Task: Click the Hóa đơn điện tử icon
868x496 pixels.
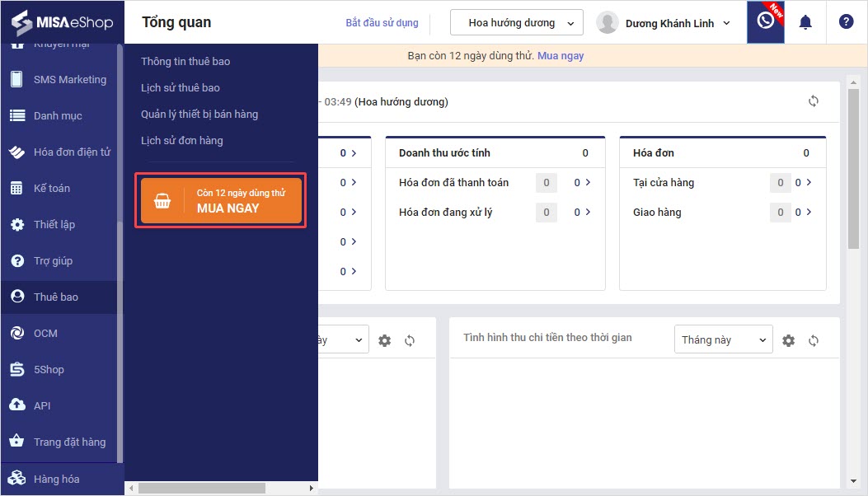Action: tap(17, 152)
